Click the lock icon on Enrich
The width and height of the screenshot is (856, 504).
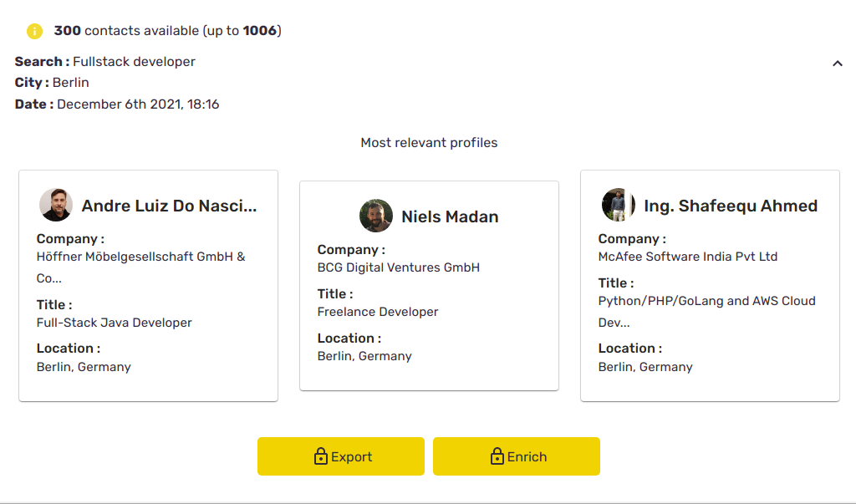pos(497,456)
